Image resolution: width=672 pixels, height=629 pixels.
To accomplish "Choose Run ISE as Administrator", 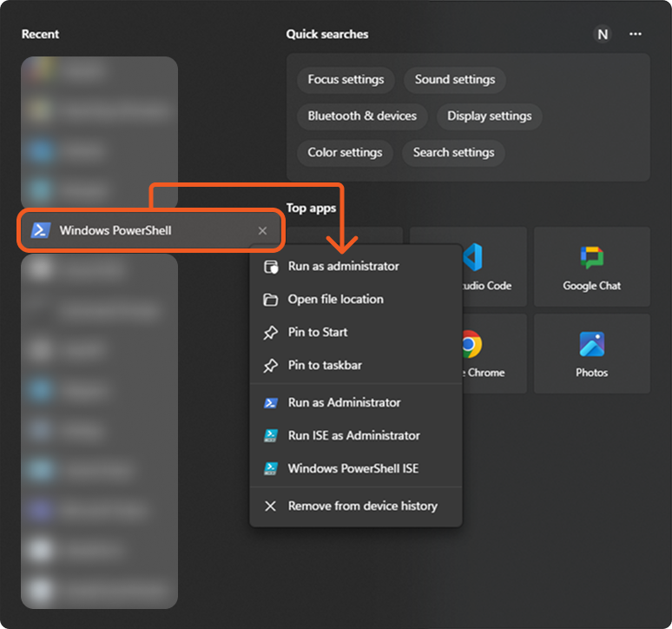I will [353, 435].
